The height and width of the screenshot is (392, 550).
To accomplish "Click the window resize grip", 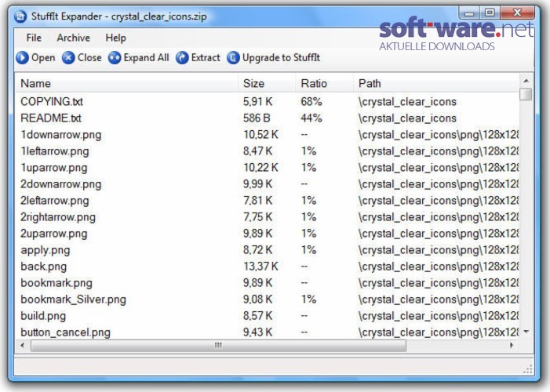I will click(527, 369).
